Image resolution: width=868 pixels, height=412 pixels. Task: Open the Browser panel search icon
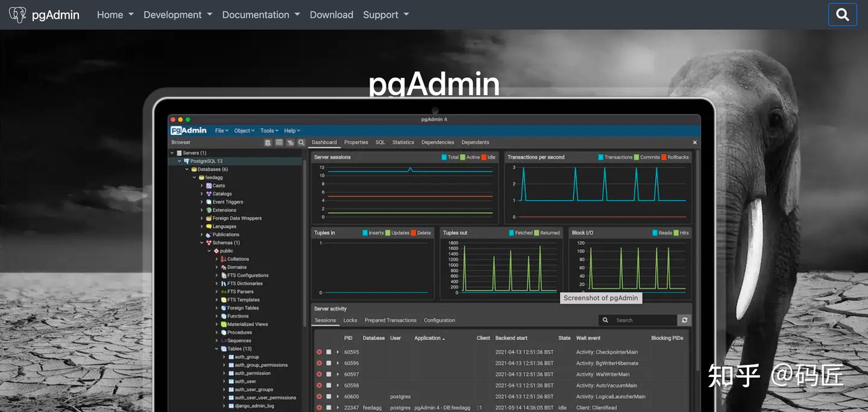(301, 142)
